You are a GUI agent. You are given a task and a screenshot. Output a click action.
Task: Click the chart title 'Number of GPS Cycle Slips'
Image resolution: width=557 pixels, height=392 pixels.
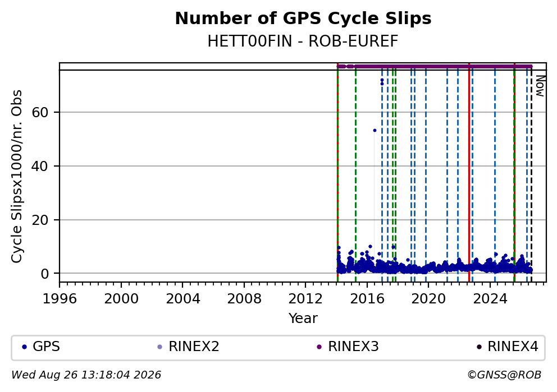click(303, 19)
